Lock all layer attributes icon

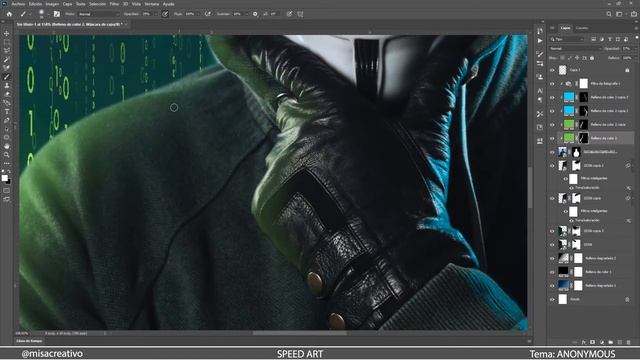(x=592, y=58)
